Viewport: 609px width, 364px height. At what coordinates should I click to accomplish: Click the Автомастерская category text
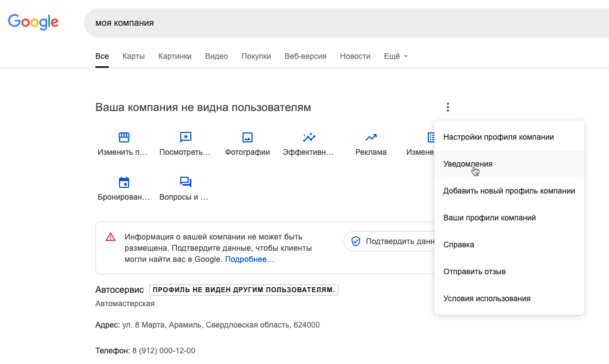click(x=125, y=303)
